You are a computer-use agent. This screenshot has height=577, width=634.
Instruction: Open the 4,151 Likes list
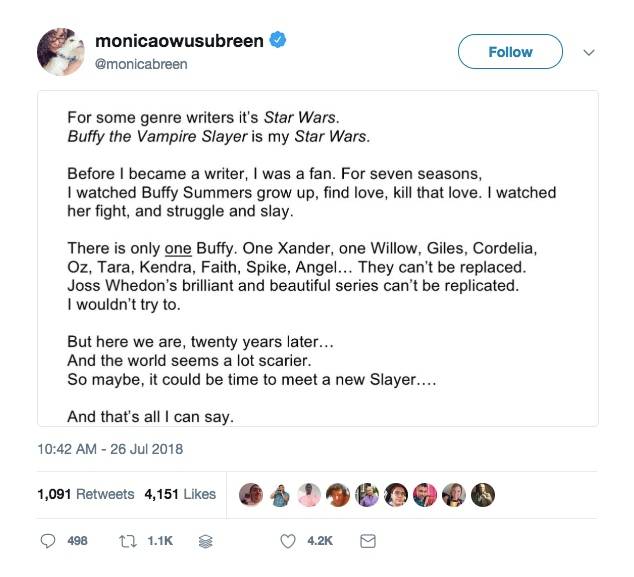[x=180, y=494]
